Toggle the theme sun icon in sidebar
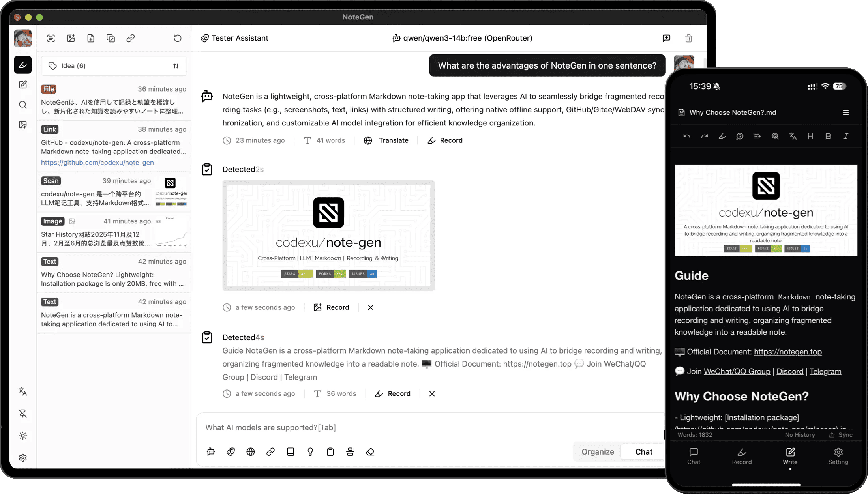Image resolution: width=868 pixels, height=494 pixels. (x=23, y=436)
